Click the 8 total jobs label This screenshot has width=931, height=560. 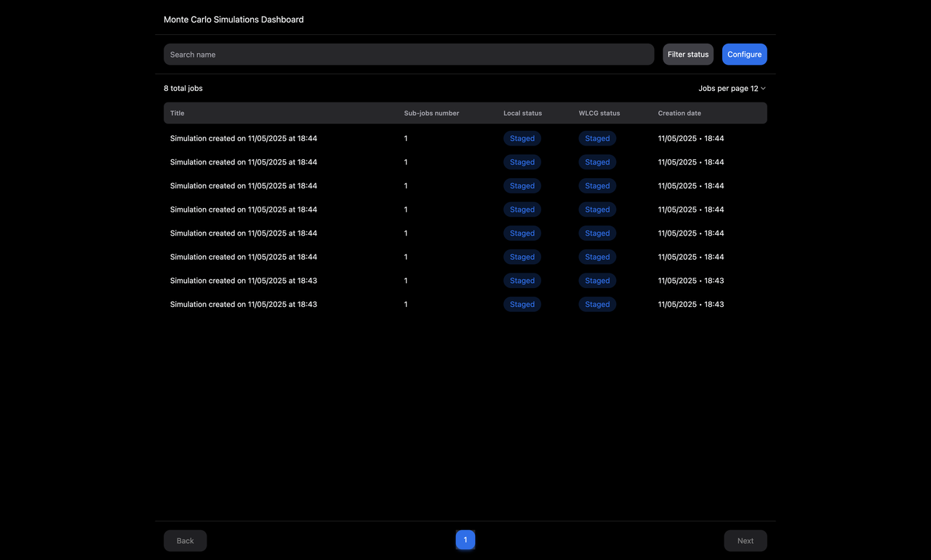(183, 88)
